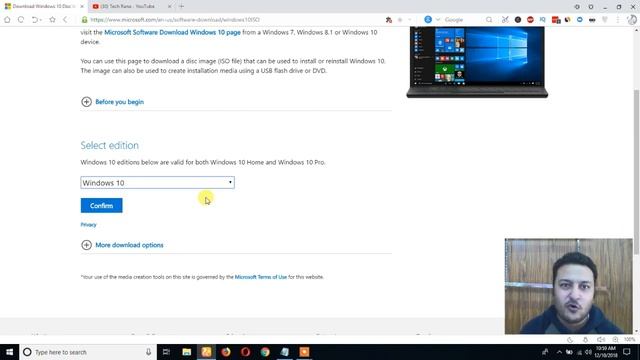Open the orange recorder app in taskbar
The image size is (640, 360).
point(304,352)
